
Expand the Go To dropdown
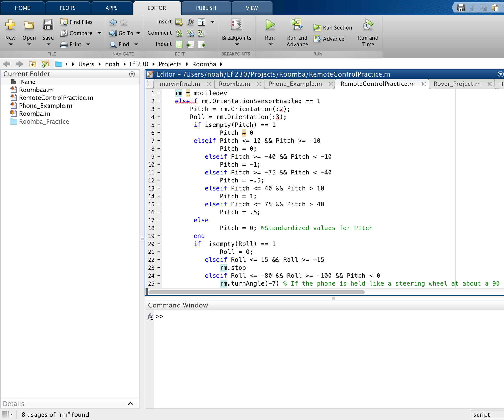click(x=138, y=33)
